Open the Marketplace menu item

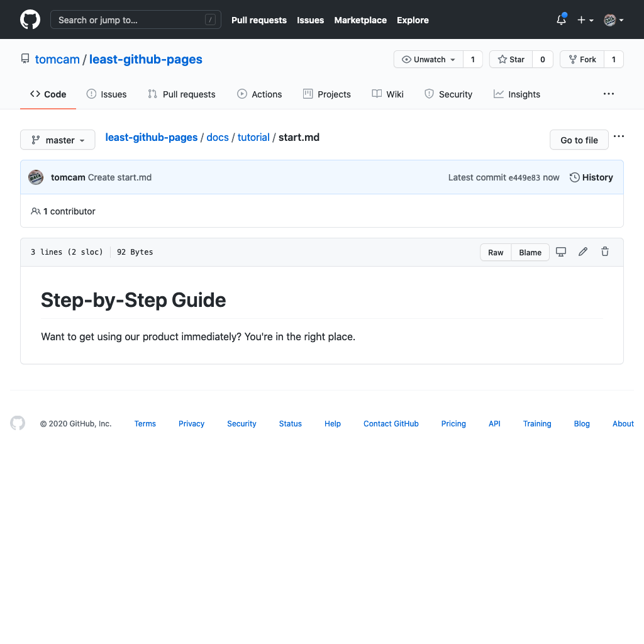coord(360,19)
